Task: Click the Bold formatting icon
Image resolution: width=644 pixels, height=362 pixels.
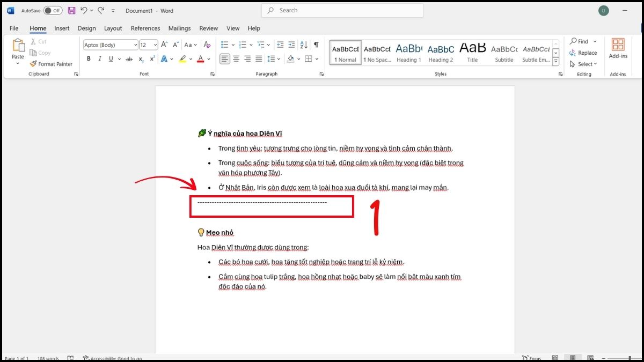Action: (x=88, y=59)
